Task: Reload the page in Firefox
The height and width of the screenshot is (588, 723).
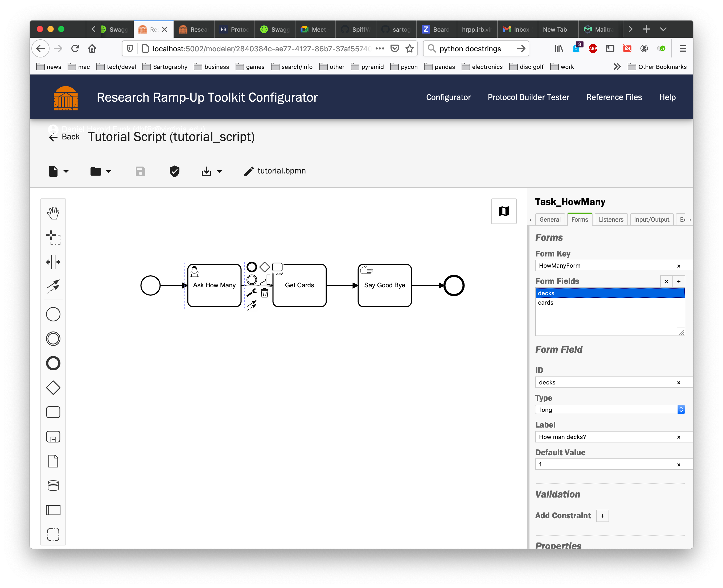Action: pos(75,48)
